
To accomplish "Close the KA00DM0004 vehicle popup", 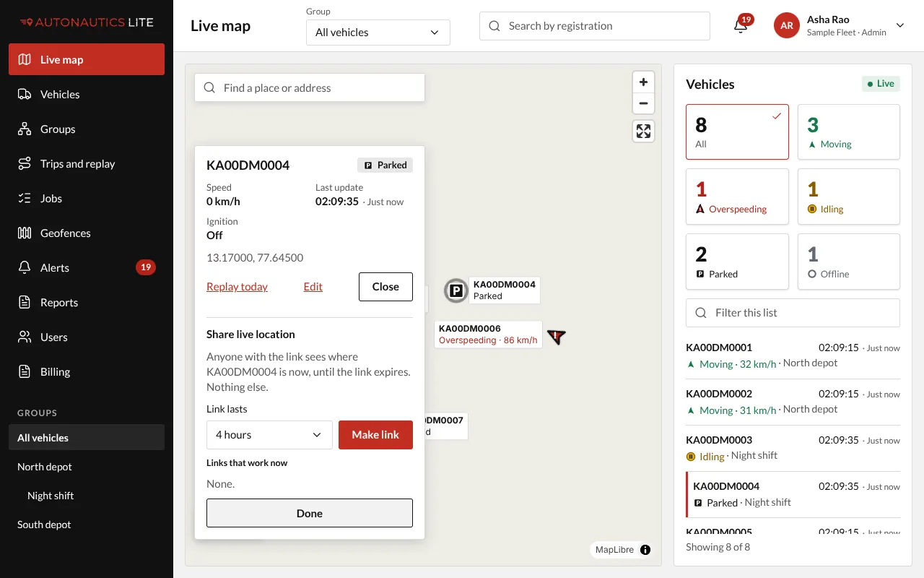I will click(385, 287).
